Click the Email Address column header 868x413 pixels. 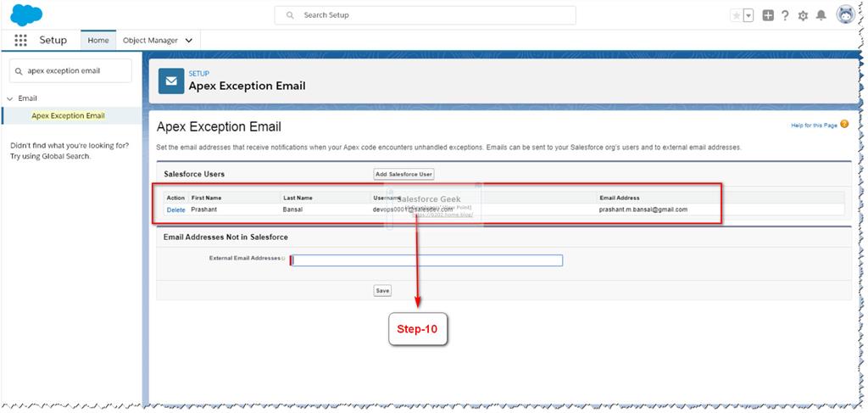tap(620, 198)
